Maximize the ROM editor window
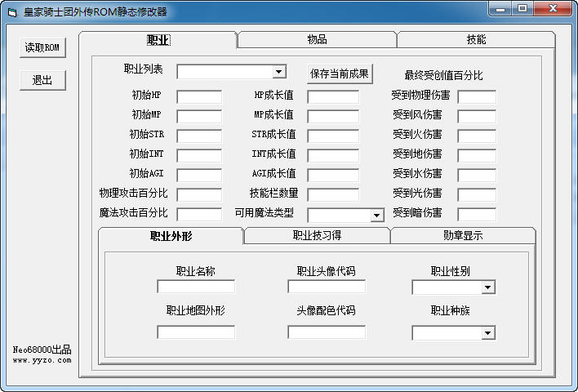 coord(522,9)
